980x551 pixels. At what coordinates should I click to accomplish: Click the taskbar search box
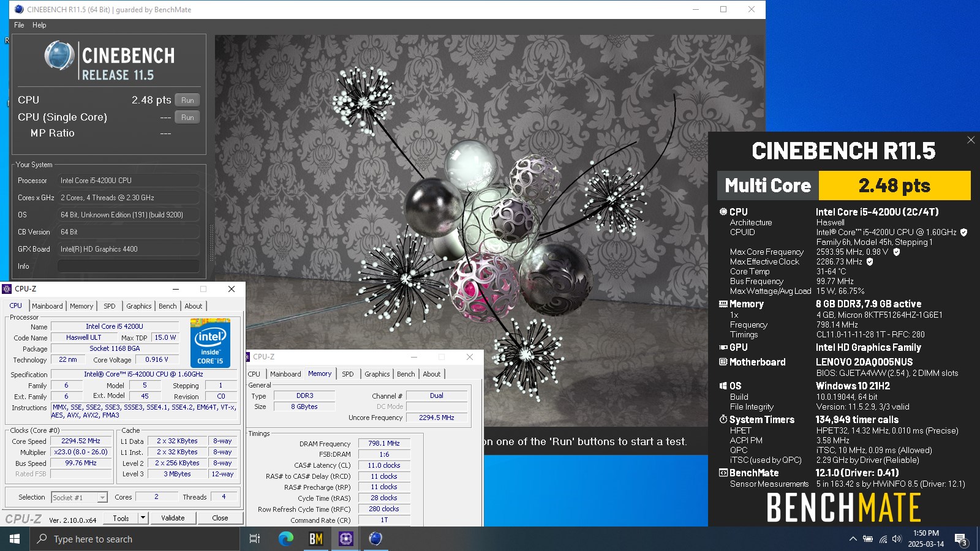(135, 539)
